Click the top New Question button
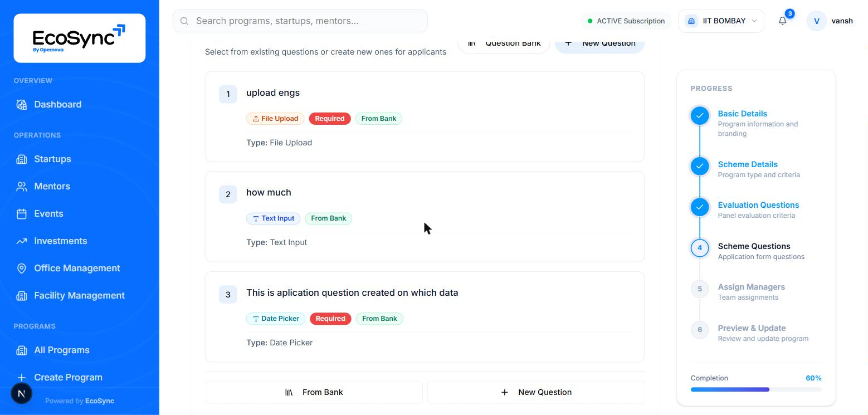The width and height of the screenshot is (868, 415). [x=599, y=43]
